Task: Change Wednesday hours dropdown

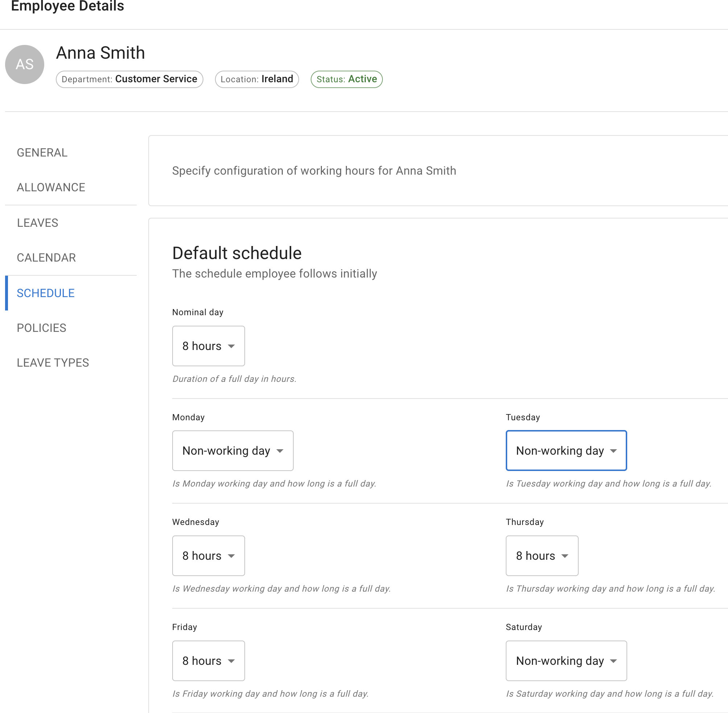Action: 208,556
